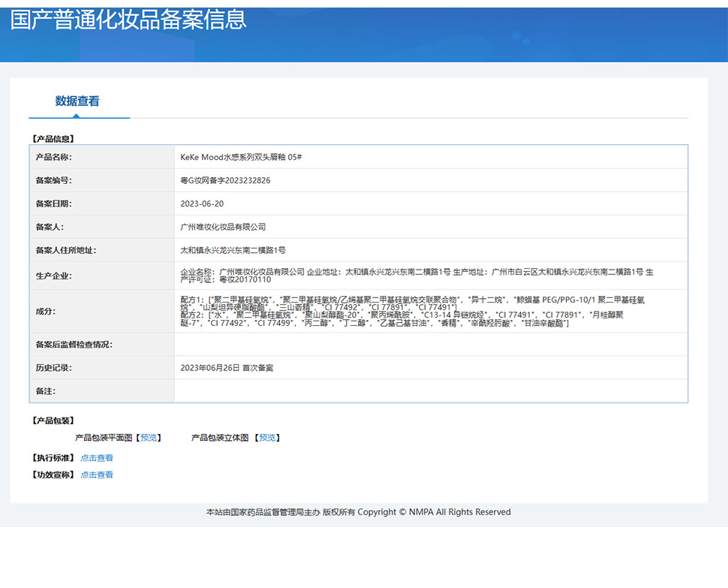
Task: Click the 备案人 company name value
Action: pyautogui.click(x=223, y=227)
